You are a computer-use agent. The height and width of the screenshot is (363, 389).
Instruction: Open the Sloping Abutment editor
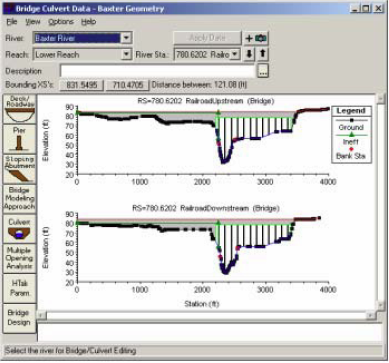(19, 169)
